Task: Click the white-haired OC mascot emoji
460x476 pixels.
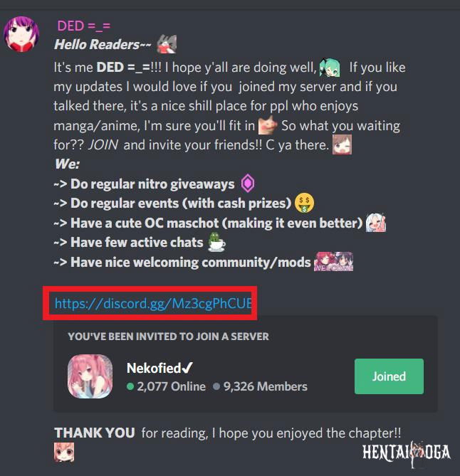Action: coord(376,223)
